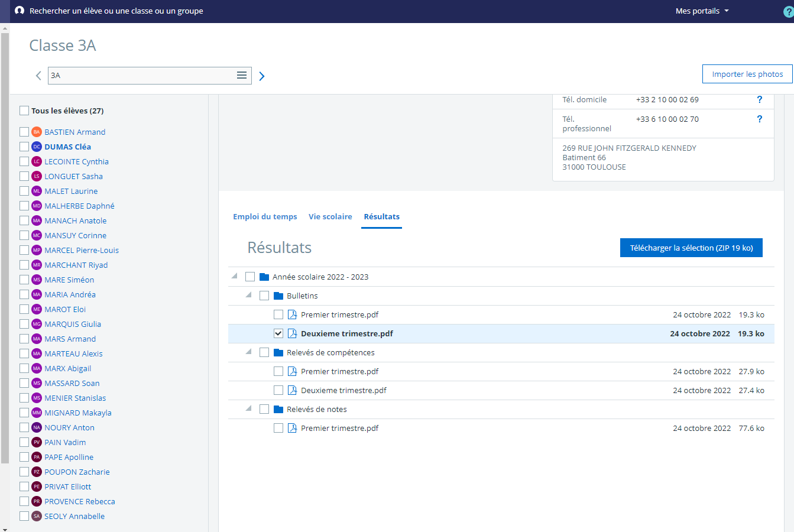Click the user profile icon in the search bar
Image resolution: width=794 pixels, height=532 pixels.
(x=20, y=11)
